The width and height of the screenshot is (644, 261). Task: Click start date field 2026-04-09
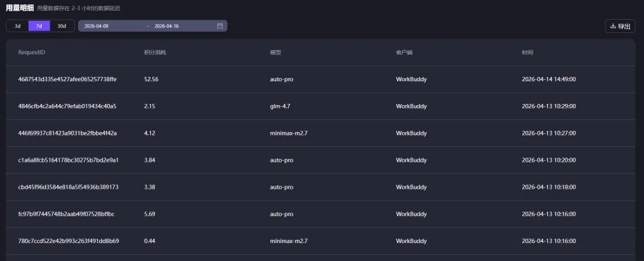[97, 26]
